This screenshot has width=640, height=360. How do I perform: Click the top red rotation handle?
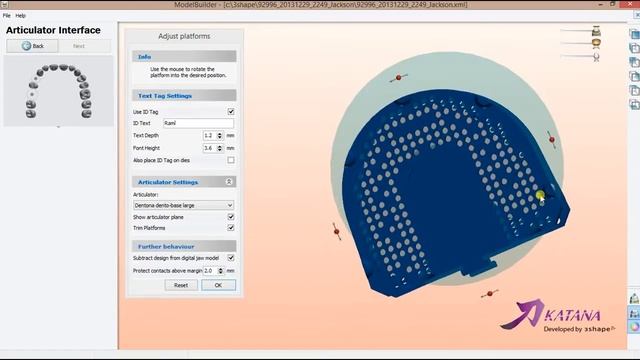[399, 78]
